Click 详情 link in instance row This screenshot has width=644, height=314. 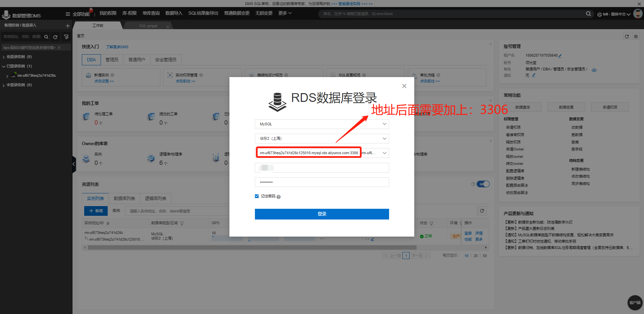479,233
